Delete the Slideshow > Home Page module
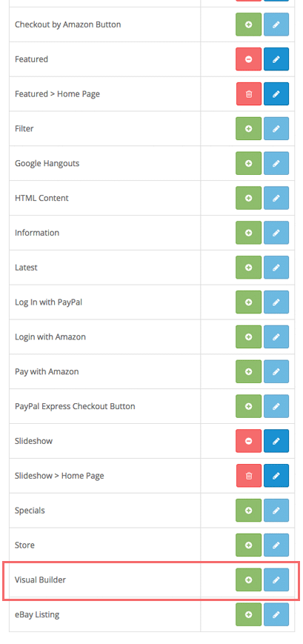 (249, 476)
